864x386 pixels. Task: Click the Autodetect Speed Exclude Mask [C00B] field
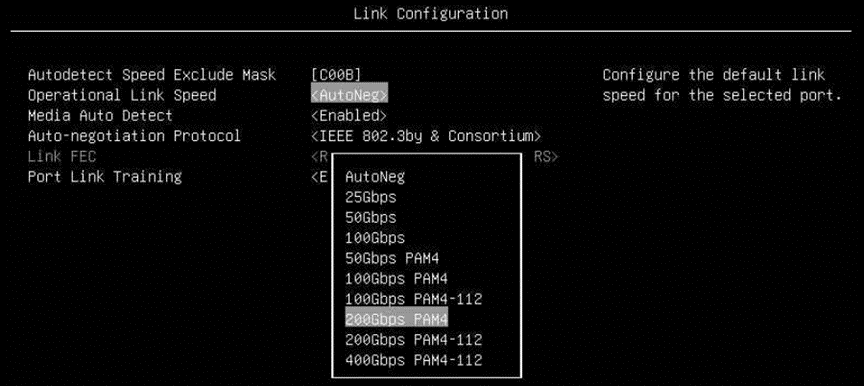pyautogui.click(x=336, y=75)
